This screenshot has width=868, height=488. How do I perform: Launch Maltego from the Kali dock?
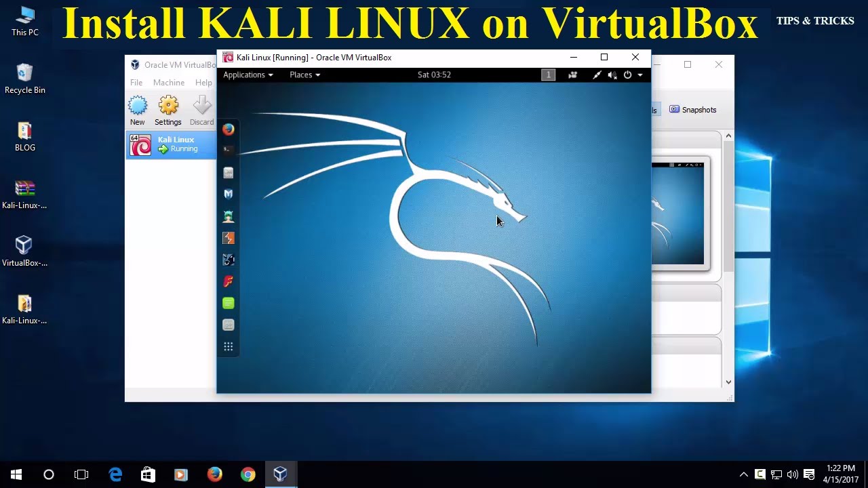pos(229,260)
